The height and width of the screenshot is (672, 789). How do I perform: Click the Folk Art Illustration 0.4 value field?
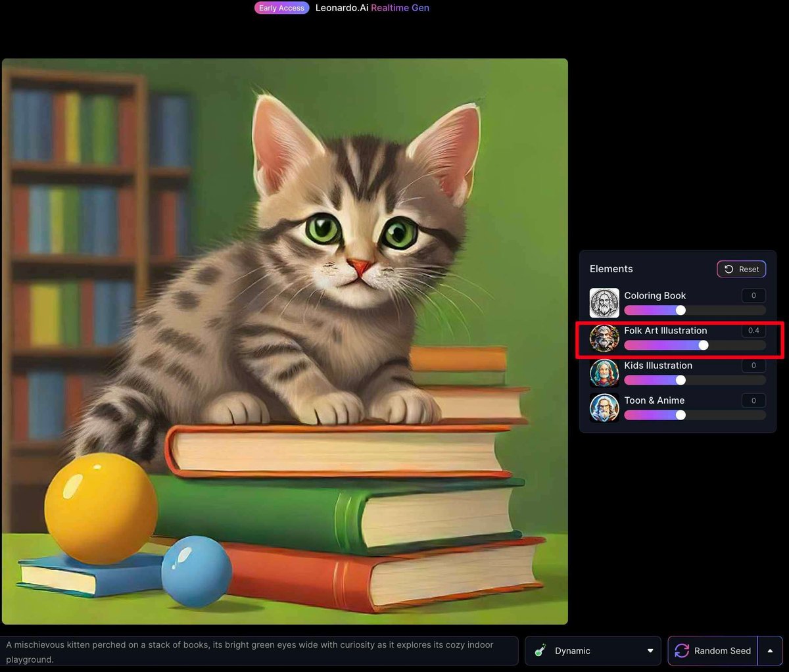(753, 330)
